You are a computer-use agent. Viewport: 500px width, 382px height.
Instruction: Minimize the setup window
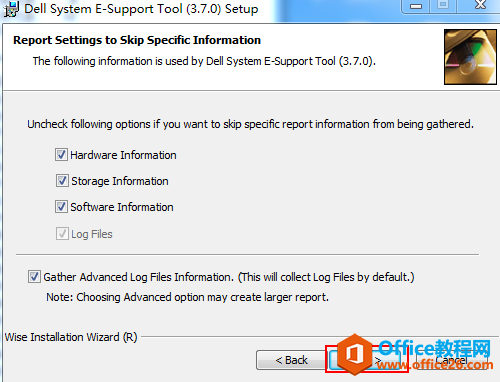point(416,6)
